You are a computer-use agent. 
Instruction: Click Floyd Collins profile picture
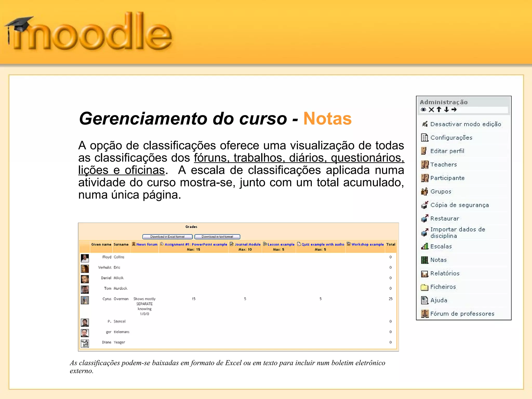(85, 258)
